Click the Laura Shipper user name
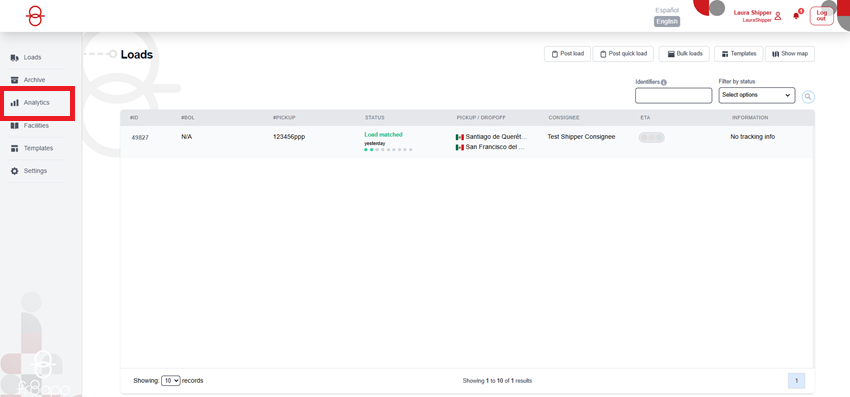This screenshot has width=850, height=397. (x=752, y=12)
